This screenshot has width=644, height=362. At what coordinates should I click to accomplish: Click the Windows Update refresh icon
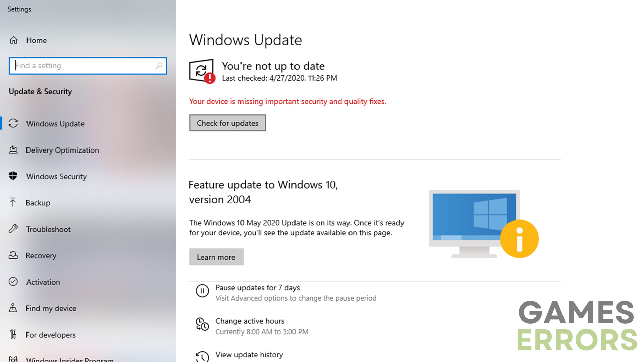[x=201, y=71]
